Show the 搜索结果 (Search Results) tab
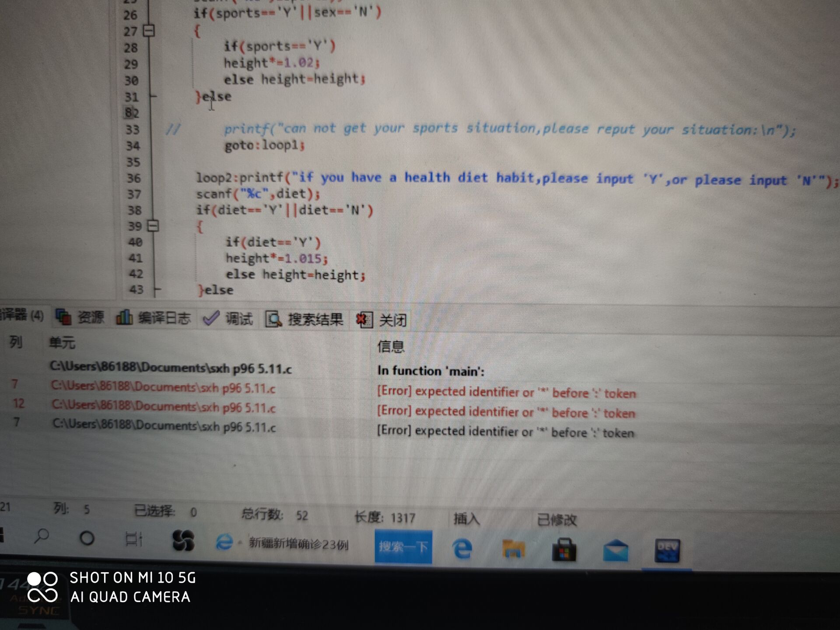 tap(315, 320)
